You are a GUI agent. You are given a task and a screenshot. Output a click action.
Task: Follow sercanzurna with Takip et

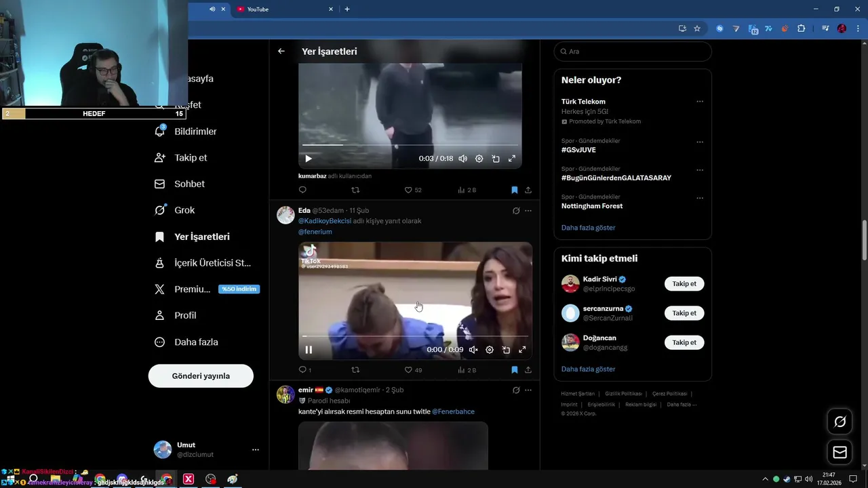(x=684, y=313)
